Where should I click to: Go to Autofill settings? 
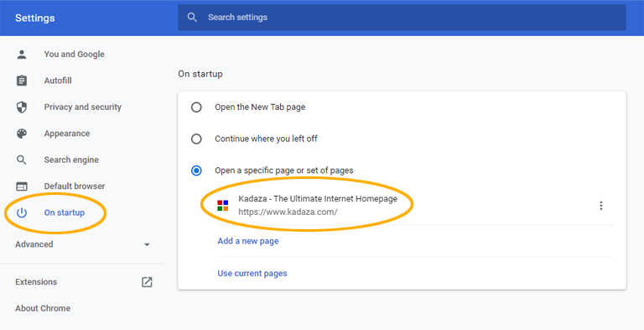58,81
